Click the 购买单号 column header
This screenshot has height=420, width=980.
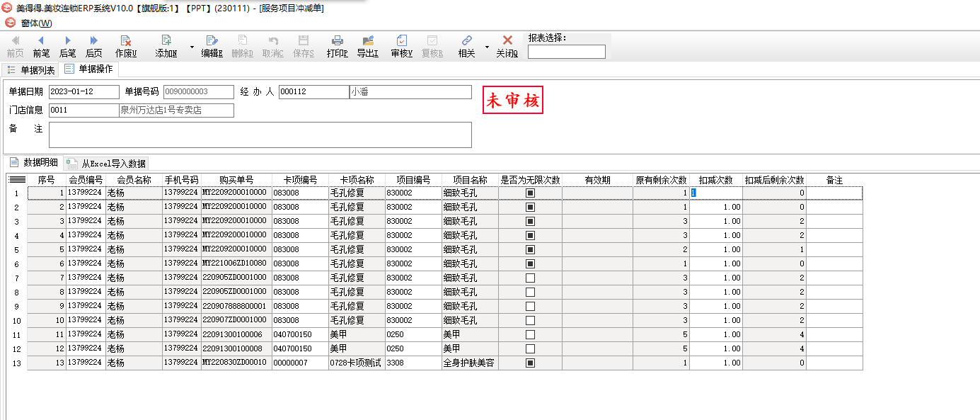pos(236,180)
